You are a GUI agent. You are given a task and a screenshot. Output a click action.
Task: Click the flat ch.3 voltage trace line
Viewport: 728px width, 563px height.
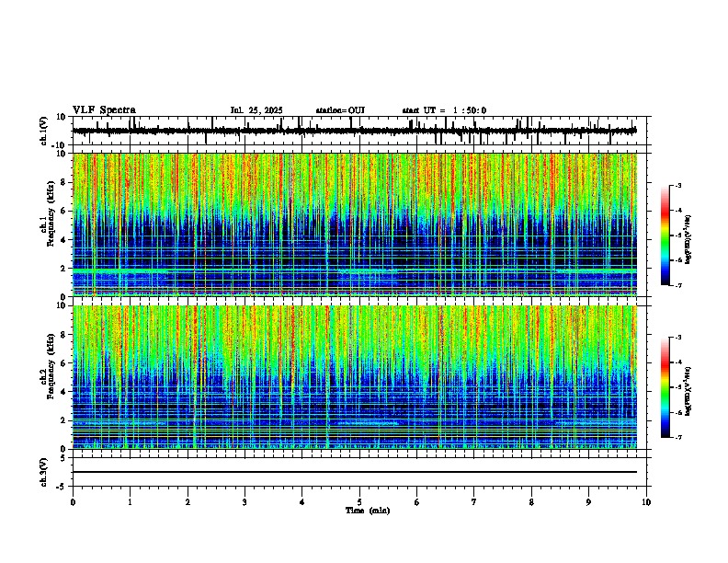(x=355, y=472)
